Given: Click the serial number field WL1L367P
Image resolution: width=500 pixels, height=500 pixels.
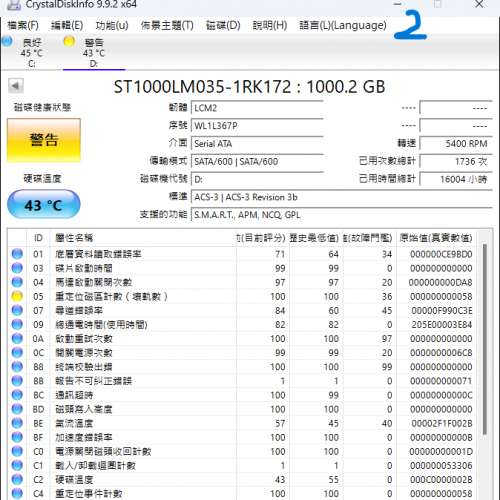Looking at the screenshot, I should coord(257,126).
